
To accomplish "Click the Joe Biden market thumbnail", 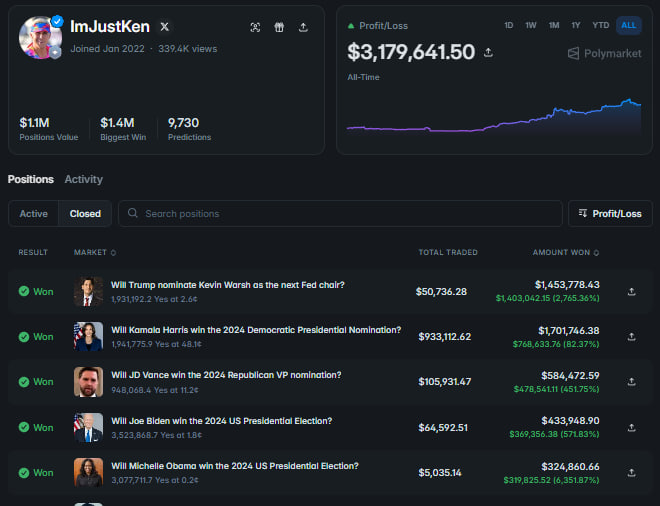I will click(88, 427).
